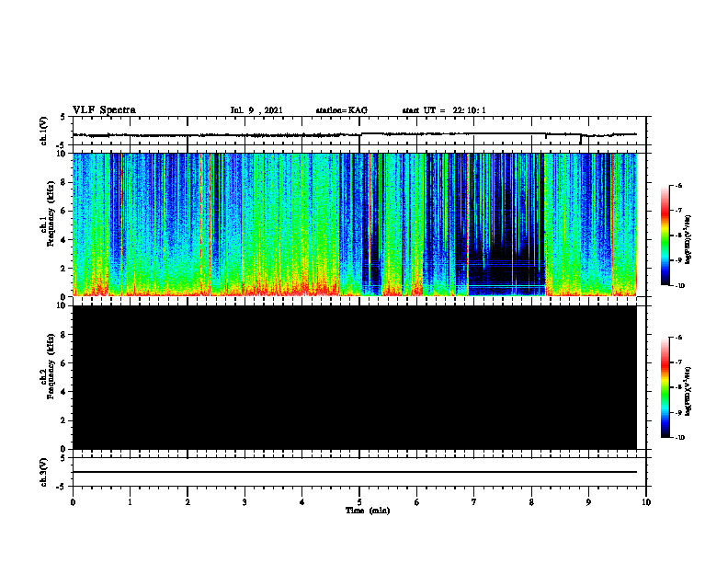Click the ch.3(V) axis label
Image resolution: width=728 pixels, height=563 pixels.
tap(44, 472)
